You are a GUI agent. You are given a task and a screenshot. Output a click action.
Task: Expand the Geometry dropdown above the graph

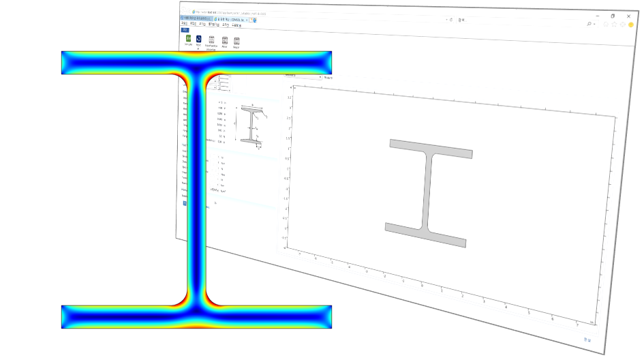pyautogui.click(x=303, y=76)
